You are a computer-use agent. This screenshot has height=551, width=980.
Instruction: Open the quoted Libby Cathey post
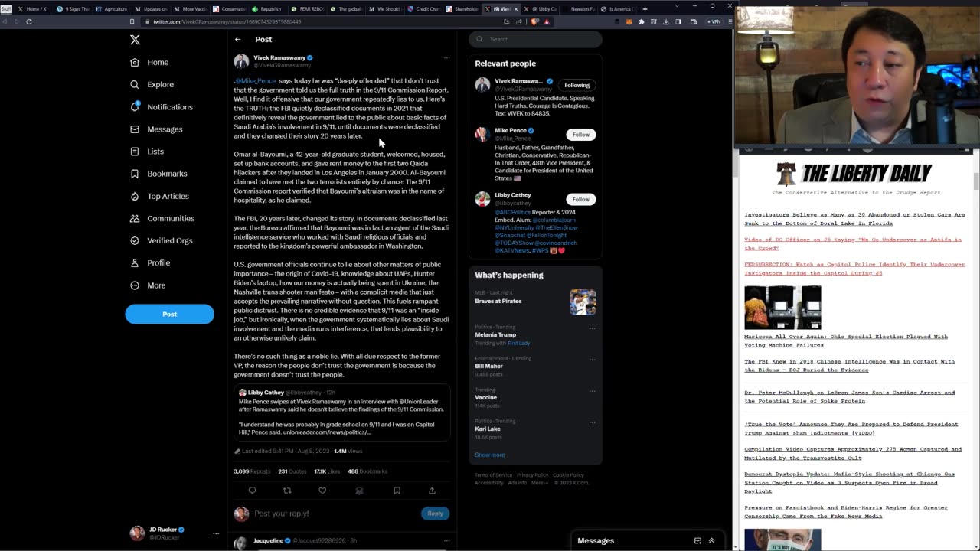(341, 413)
